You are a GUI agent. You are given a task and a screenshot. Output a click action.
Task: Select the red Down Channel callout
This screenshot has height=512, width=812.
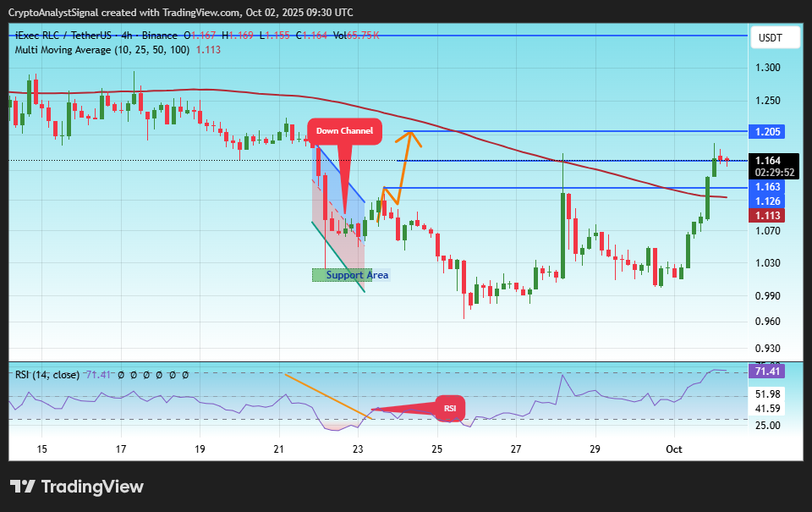pos(344,131)
